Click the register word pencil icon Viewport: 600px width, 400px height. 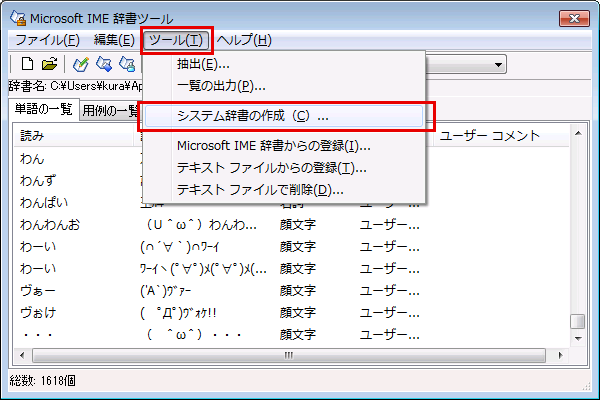pyautogui.click(x=81, y=64)
